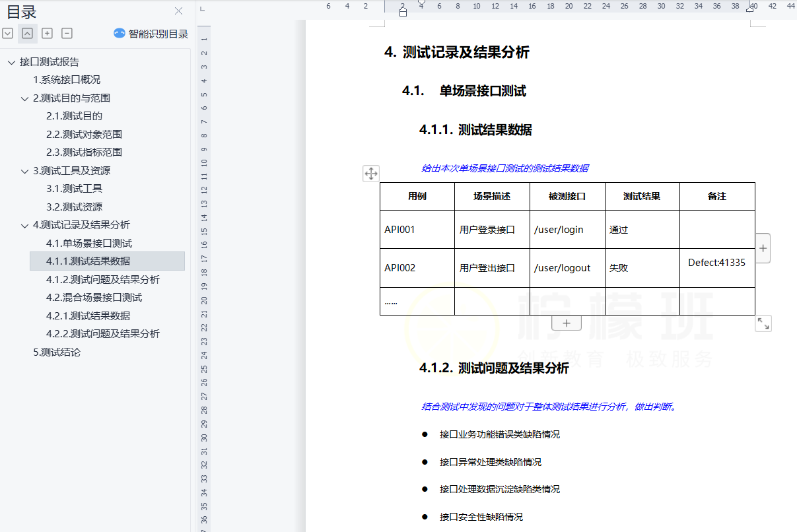The height and width of the screenshot is (532, 797).
Task: Close the 目录 navigation pane
Action: (x=178, y=11)
